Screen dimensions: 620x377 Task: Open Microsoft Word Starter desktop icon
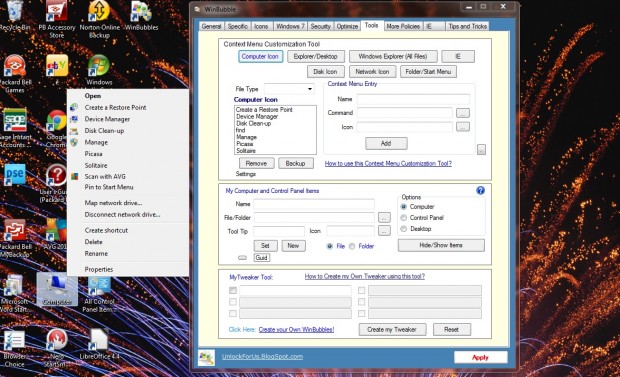pyautogui.click(x=15, y=294)
